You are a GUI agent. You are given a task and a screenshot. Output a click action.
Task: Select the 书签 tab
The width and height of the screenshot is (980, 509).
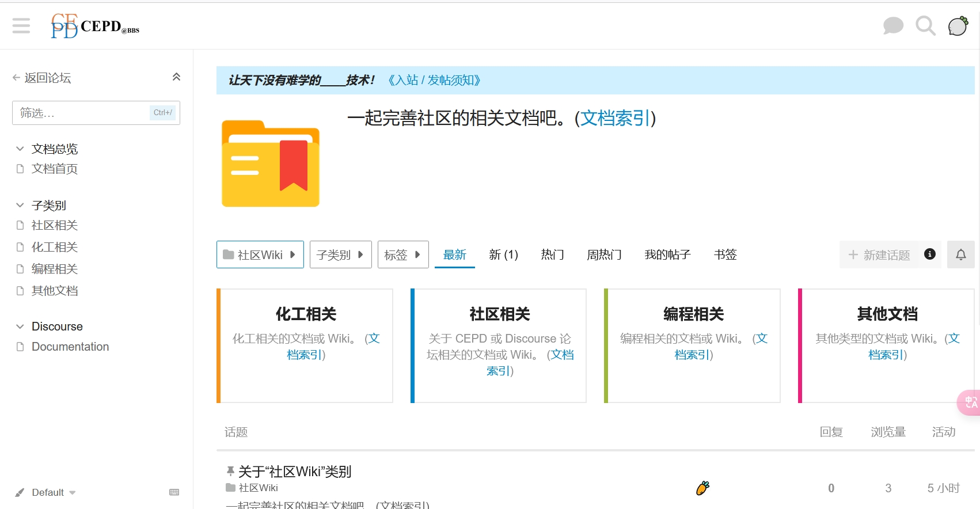(725, 254)
